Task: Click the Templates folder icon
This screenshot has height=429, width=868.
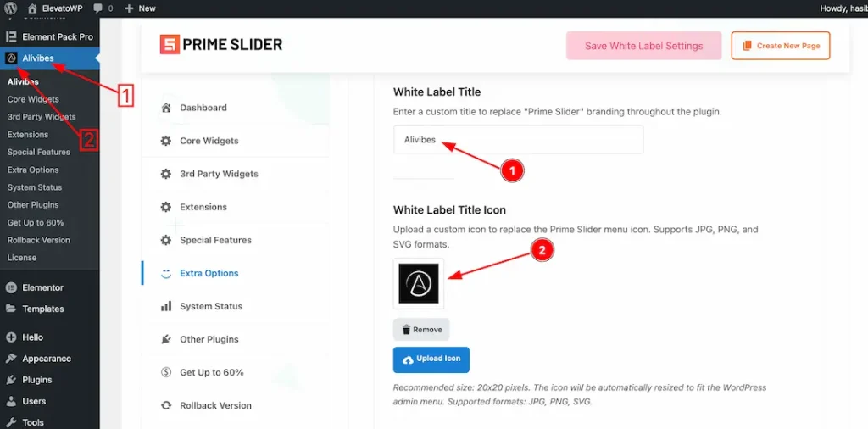Action: (10, 309)
